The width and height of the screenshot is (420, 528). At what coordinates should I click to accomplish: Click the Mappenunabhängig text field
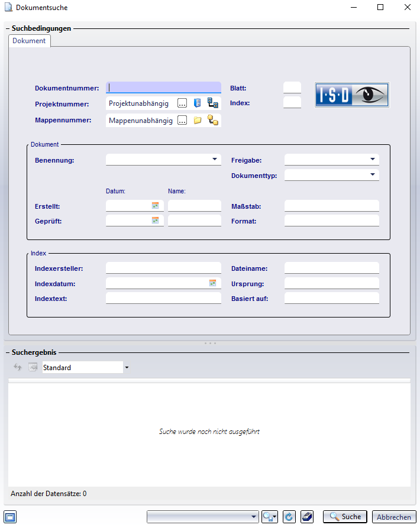(141, 121)
